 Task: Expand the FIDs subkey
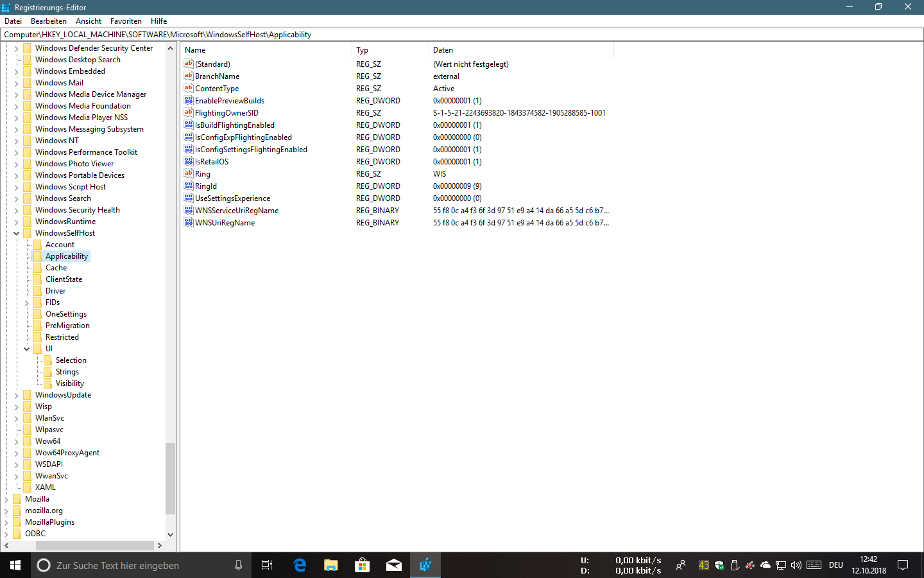pos(26,302)
